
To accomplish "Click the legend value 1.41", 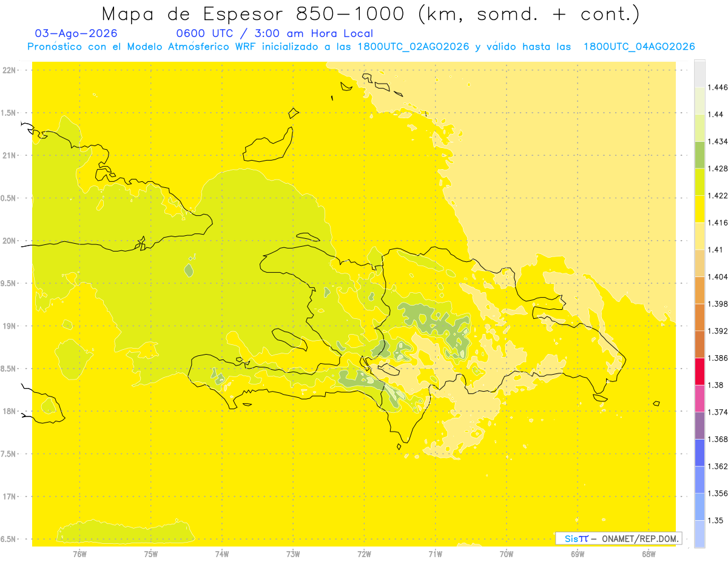I will click(716, 249).
